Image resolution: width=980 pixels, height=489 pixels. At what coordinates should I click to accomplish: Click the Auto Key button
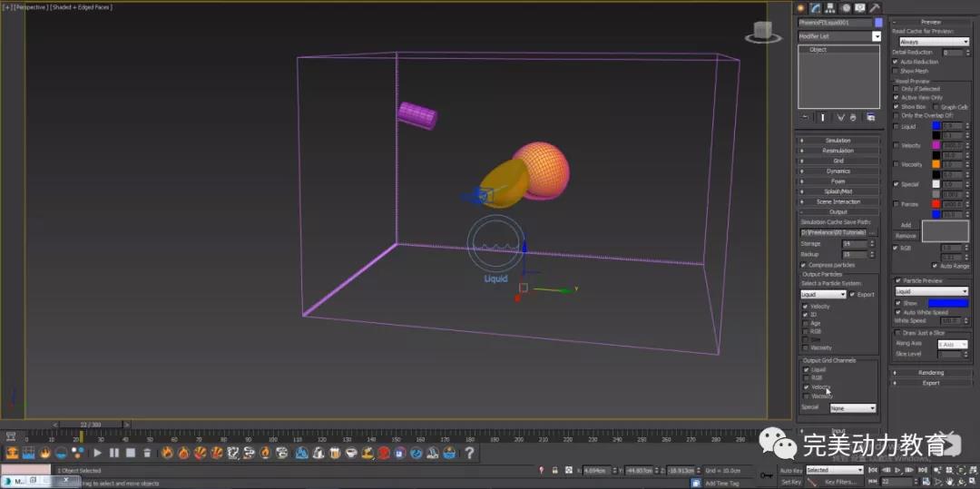[x=789, y=470]
